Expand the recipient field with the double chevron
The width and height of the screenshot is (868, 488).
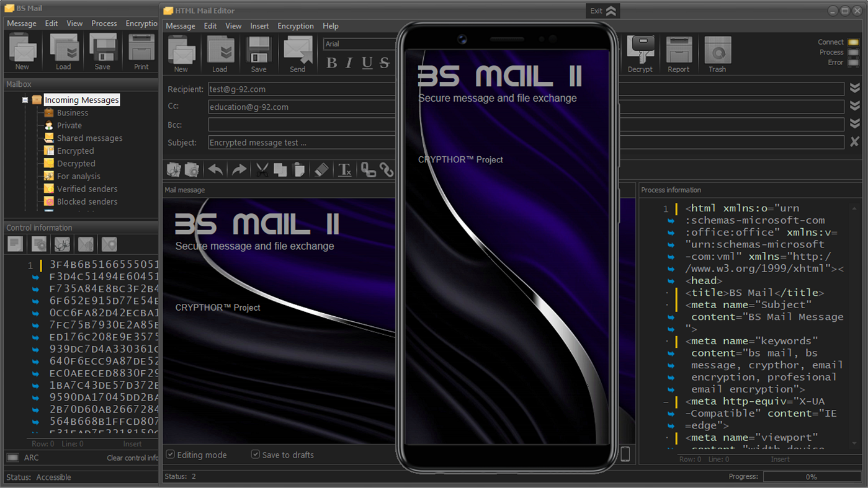(x=854, y=87)
